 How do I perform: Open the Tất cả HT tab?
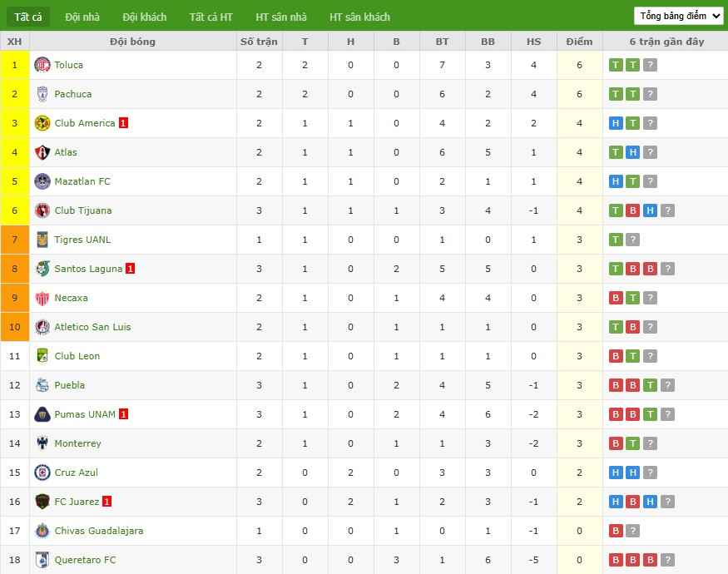click(210, 17)
